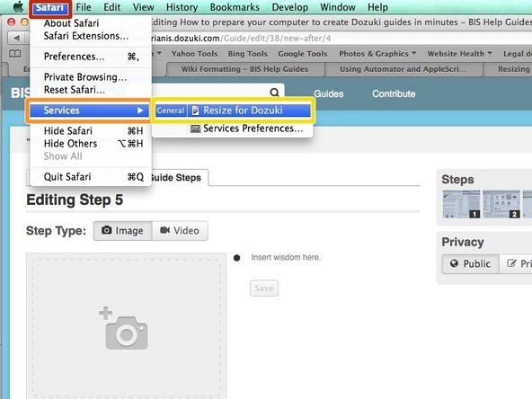Open the Develop menu
The width and height of the screenshot is (532, 399).
tap(290, 7)
